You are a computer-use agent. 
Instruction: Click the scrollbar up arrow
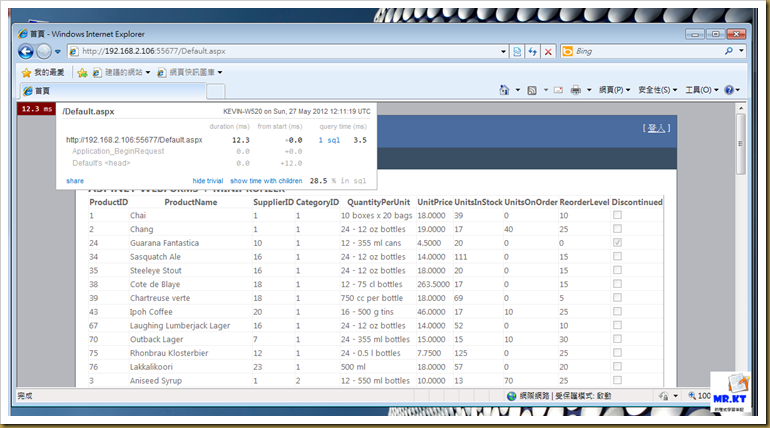741,107
